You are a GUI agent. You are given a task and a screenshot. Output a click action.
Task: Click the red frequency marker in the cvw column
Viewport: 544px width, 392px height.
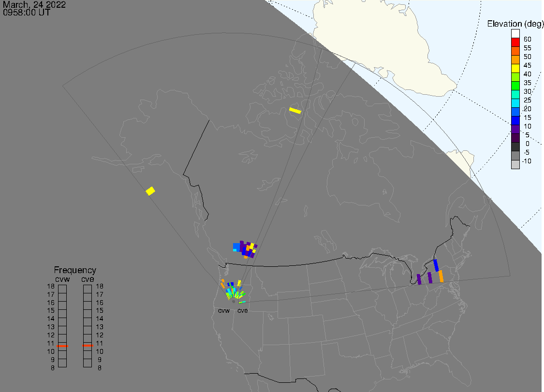click(x=62, y=346)
